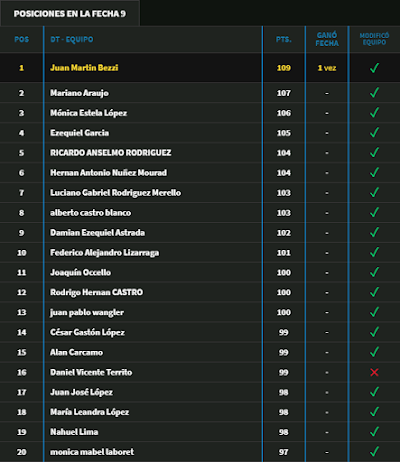The width and height of the screenshot is (400, 462).
Task: Select Federico Alejandro Lizarraga name
Action: (104, 253)
